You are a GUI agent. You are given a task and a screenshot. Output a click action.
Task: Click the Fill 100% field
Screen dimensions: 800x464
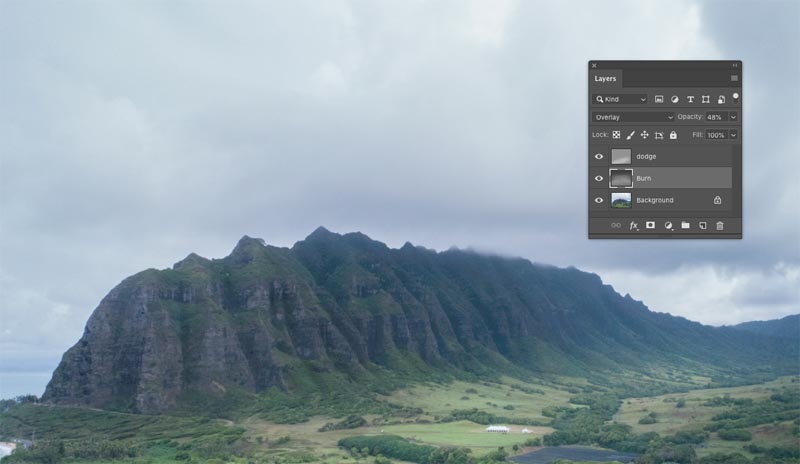tap(717, 135)
